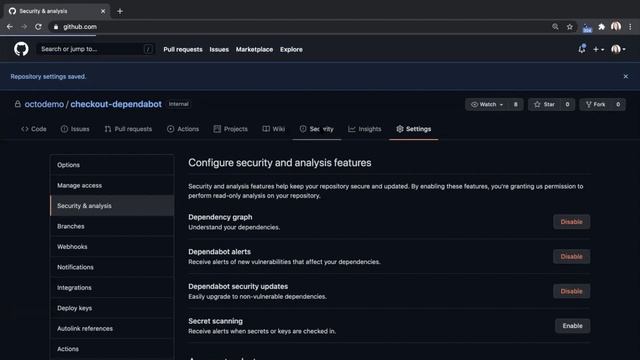Select the Settings tab
The image size is (640, 360).
(x=413, y=129)
